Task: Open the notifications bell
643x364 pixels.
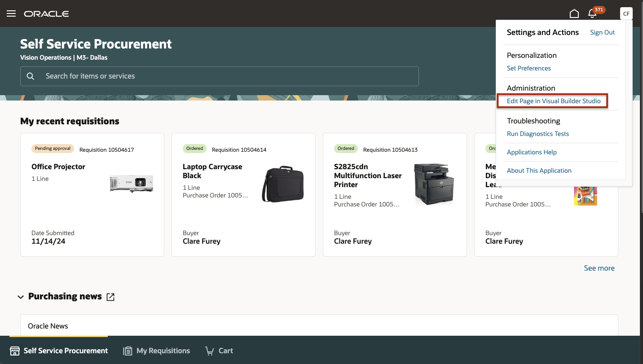Action: point(593,13)
